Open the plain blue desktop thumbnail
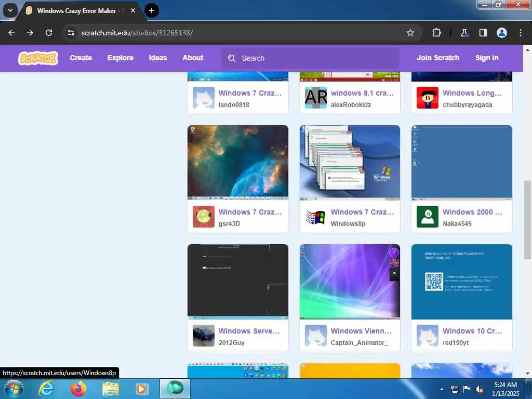 click(x=462, y=163)
